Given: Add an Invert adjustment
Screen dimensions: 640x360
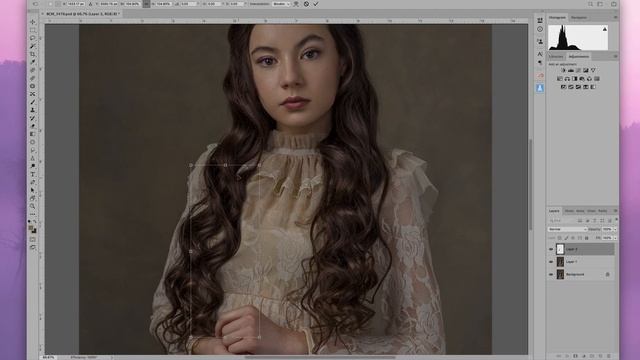Looking at the screenshot, I should pos(563,87).
